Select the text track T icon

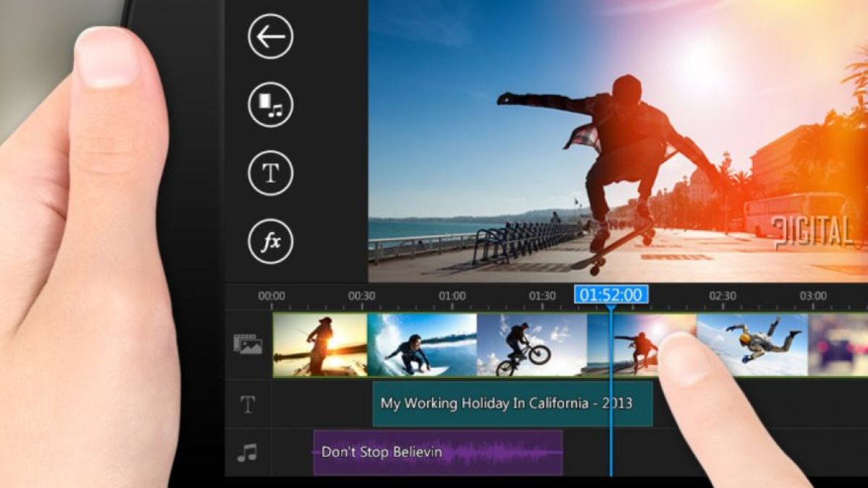click(247, 405)
